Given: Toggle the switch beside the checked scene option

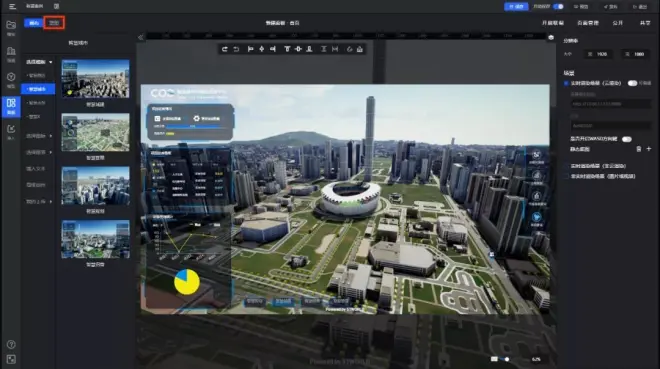Looking at the screenshot, I should click(632, 83).
